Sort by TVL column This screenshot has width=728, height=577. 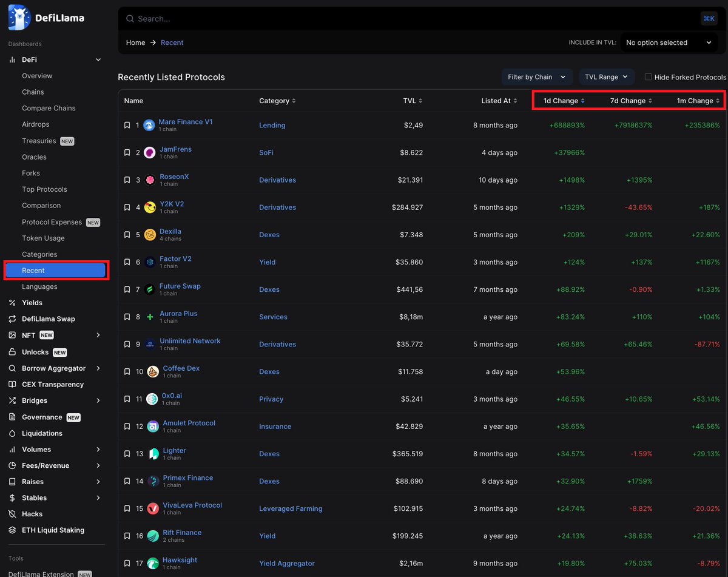[413, 101]
